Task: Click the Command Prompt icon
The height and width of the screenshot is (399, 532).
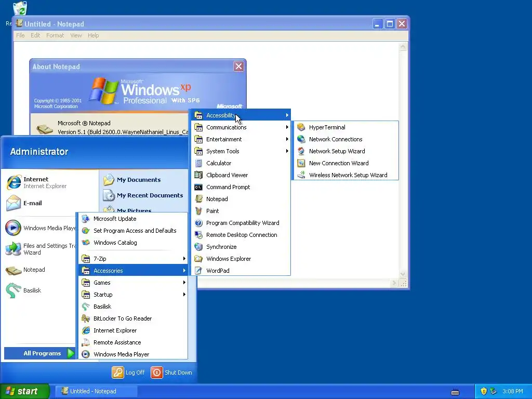Action: click(198, 187)
